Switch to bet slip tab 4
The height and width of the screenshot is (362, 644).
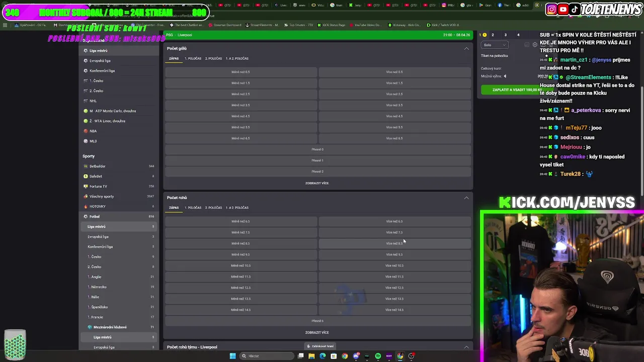click(x=518, y=35)
